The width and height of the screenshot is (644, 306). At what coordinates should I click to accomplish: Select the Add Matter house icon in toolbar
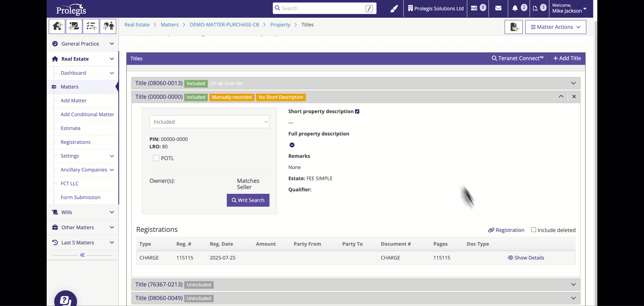57,26
